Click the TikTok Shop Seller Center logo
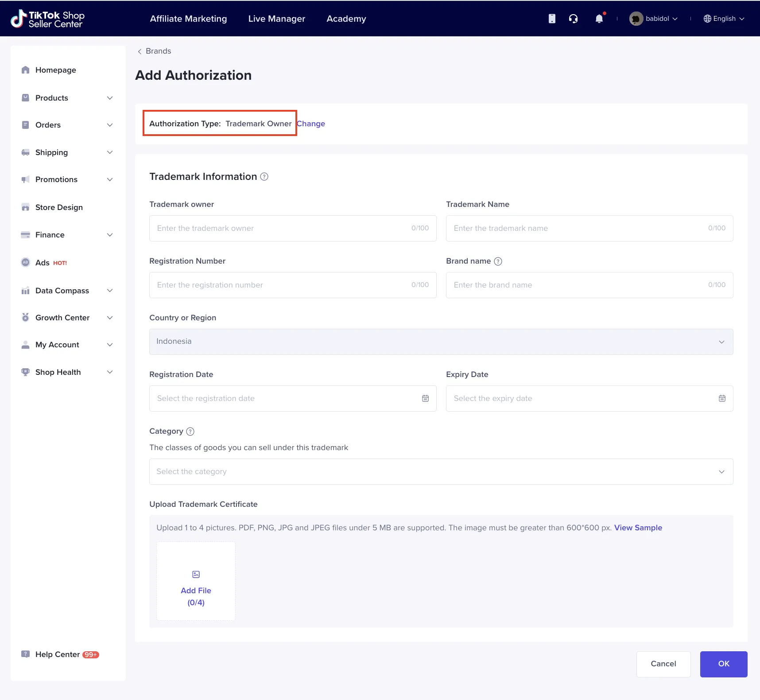 click(x=47, y=19)
